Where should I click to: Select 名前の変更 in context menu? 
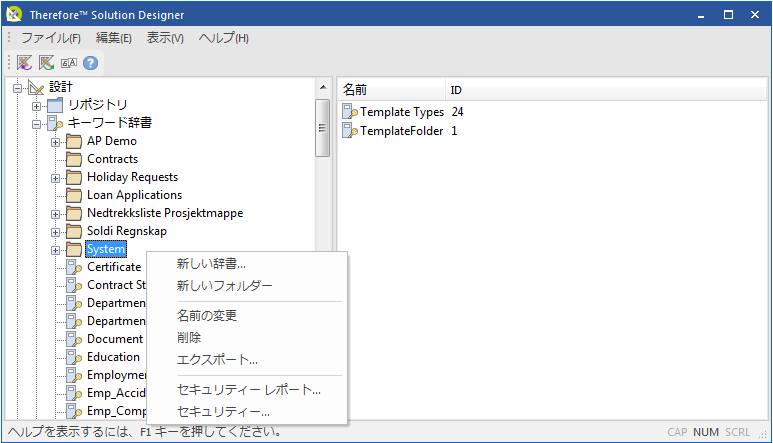click(247, 315)
